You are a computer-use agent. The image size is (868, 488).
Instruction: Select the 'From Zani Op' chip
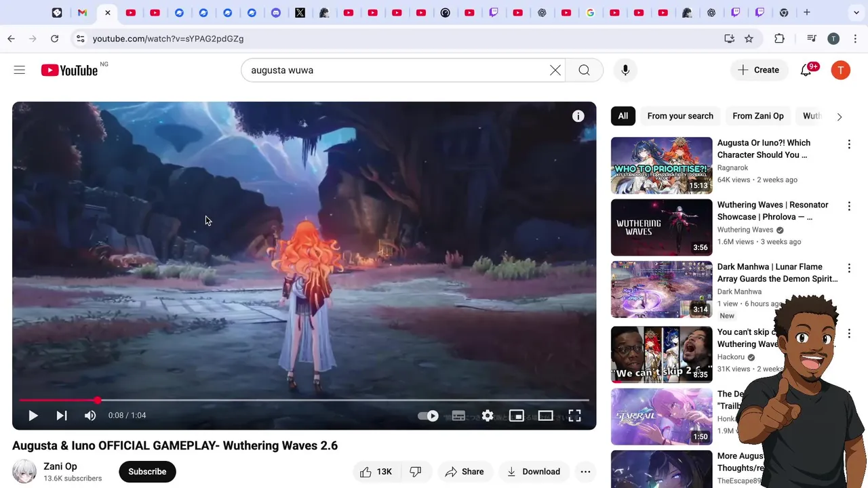(758, 116)
